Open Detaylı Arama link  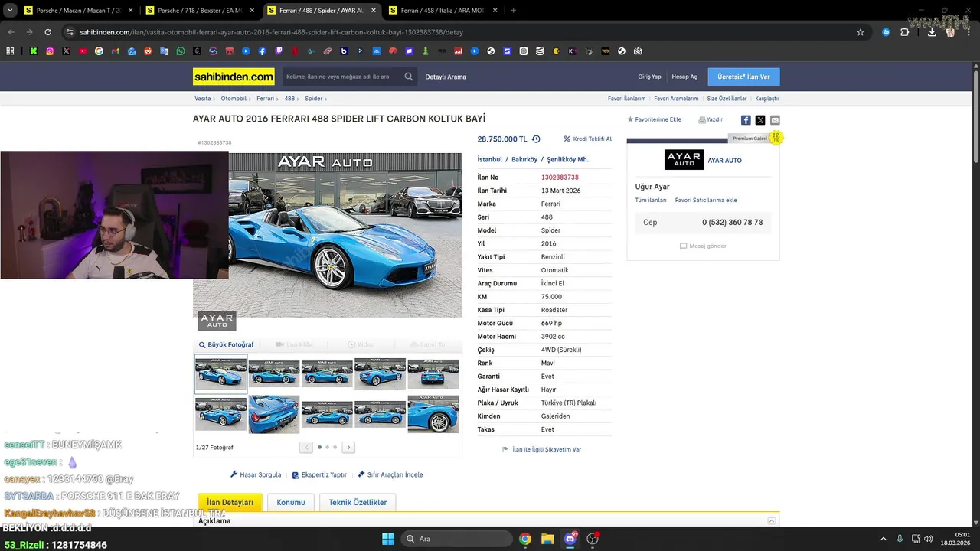click(x=446, y=77)
